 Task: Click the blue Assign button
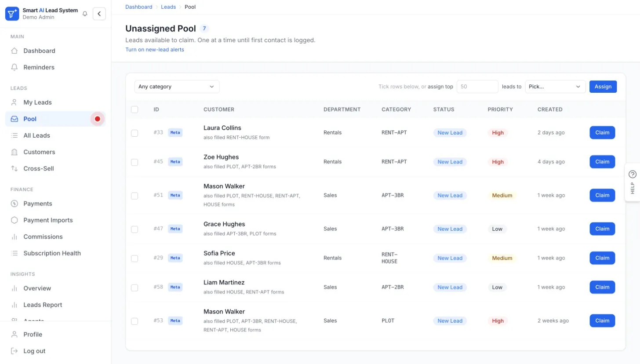pos(603,87)
